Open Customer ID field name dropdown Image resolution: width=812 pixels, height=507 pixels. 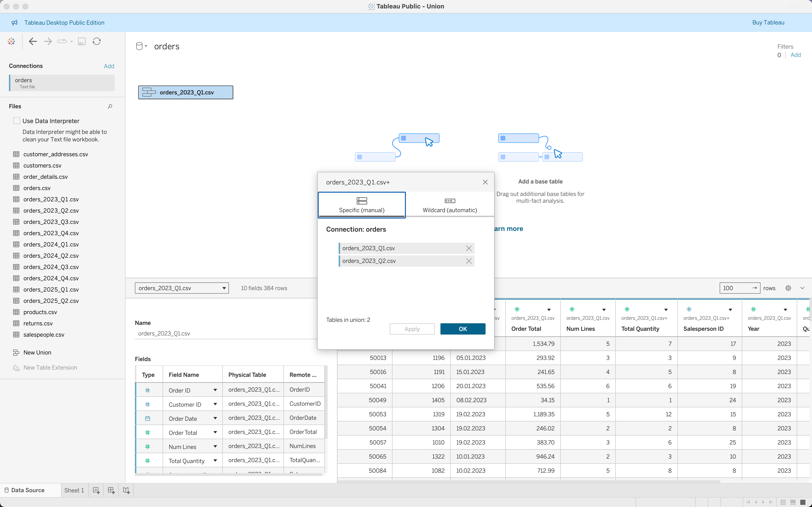coord(215,404)
